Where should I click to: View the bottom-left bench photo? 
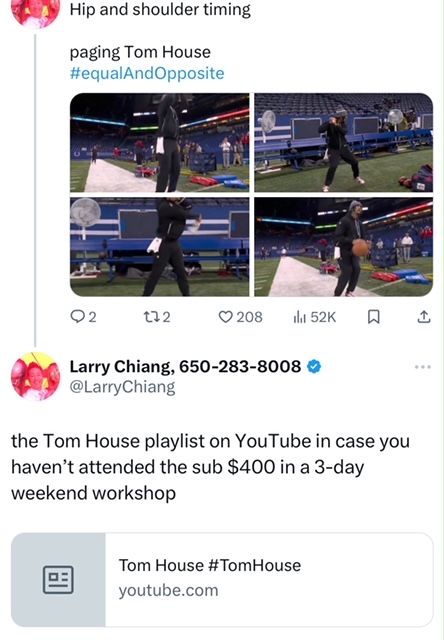click(x=160, y=247)
